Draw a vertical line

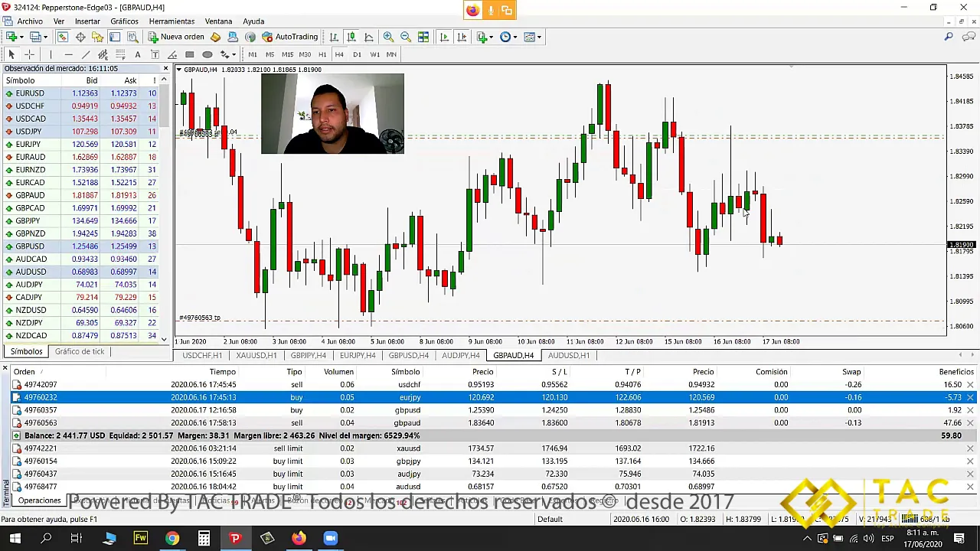pos(51,54)
